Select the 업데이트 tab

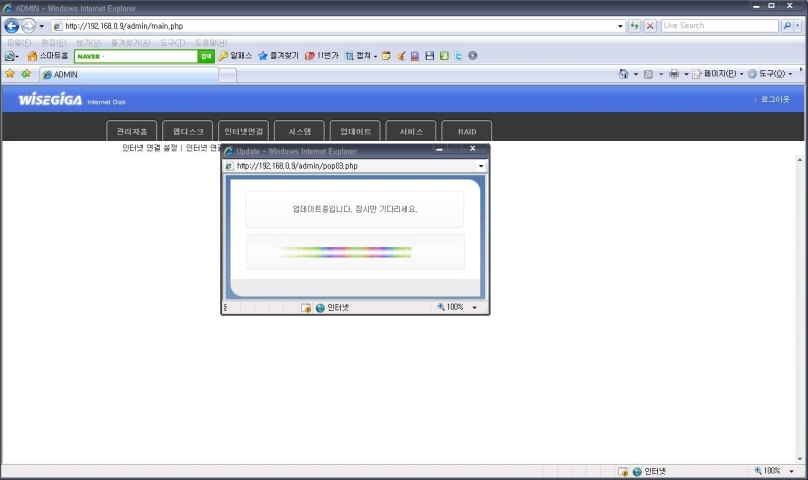[x=355, y=131]
